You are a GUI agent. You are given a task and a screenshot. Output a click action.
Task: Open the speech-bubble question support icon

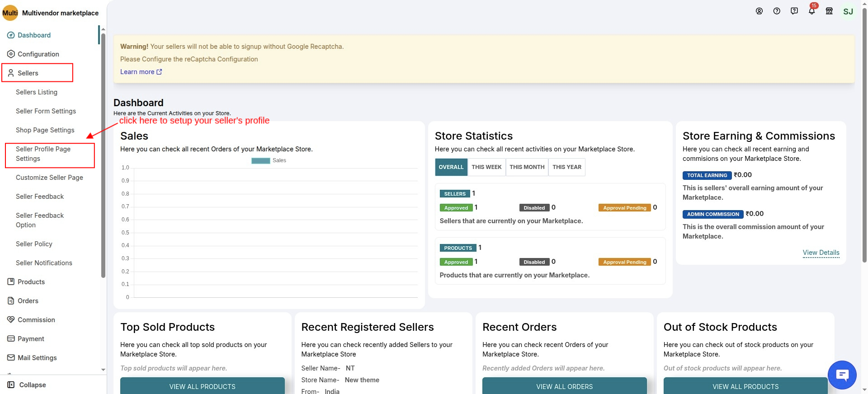click(x=794, y=11)
